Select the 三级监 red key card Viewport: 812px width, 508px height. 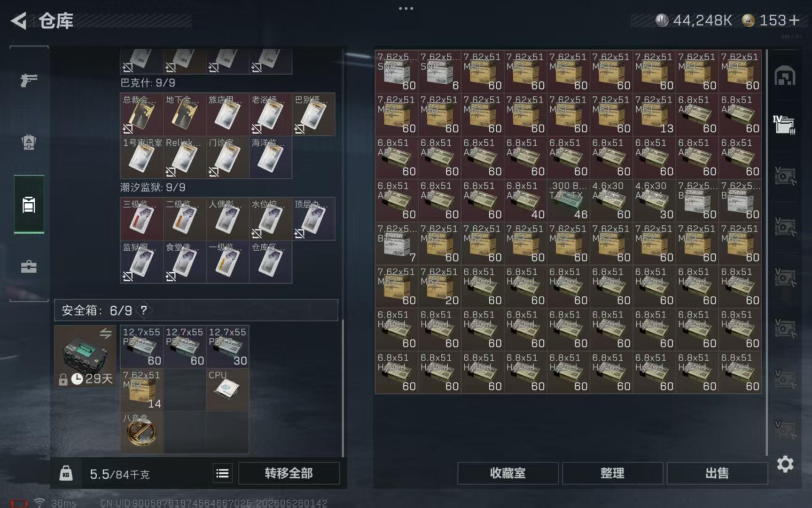tap(141, 219)
